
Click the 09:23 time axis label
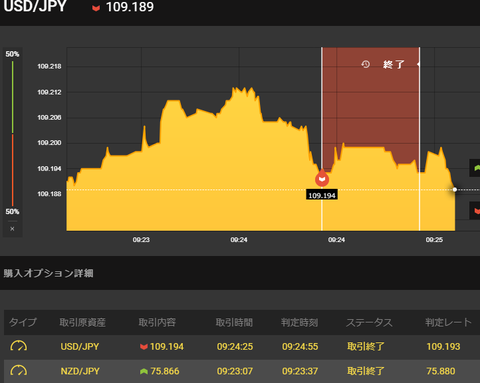(x=141, y=240)
